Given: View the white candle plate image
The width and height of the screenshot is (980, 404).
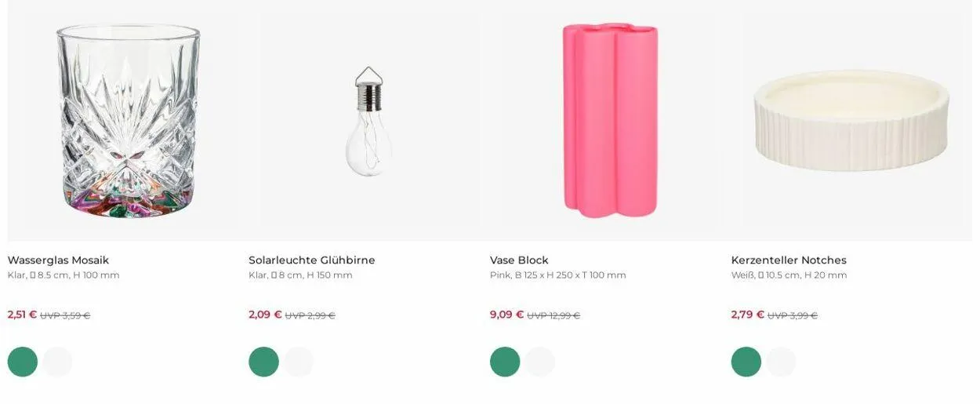Looking at the screenshot, I should (851, 120).
